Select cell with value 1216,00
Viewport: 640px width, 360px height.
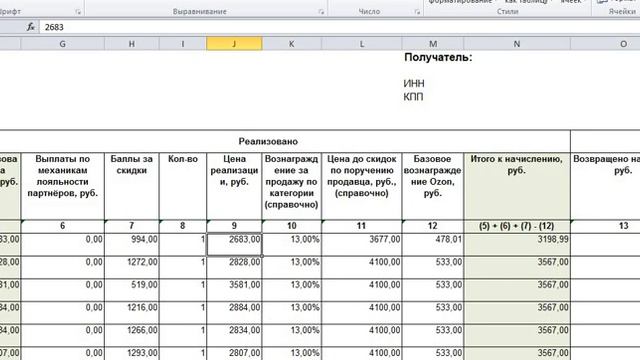131,313
